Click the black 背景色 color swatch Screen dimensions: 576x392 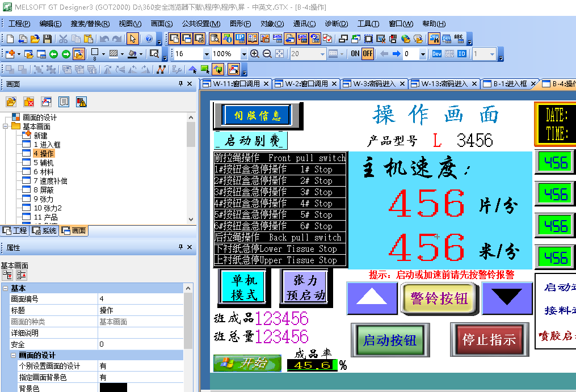(113, 388)
